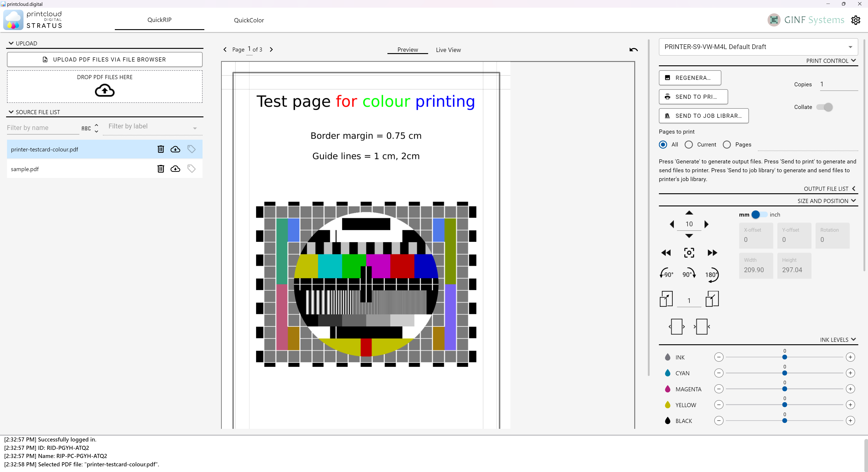
Task: Click Send to Job Library button
Action: click(x=704, y=116)
